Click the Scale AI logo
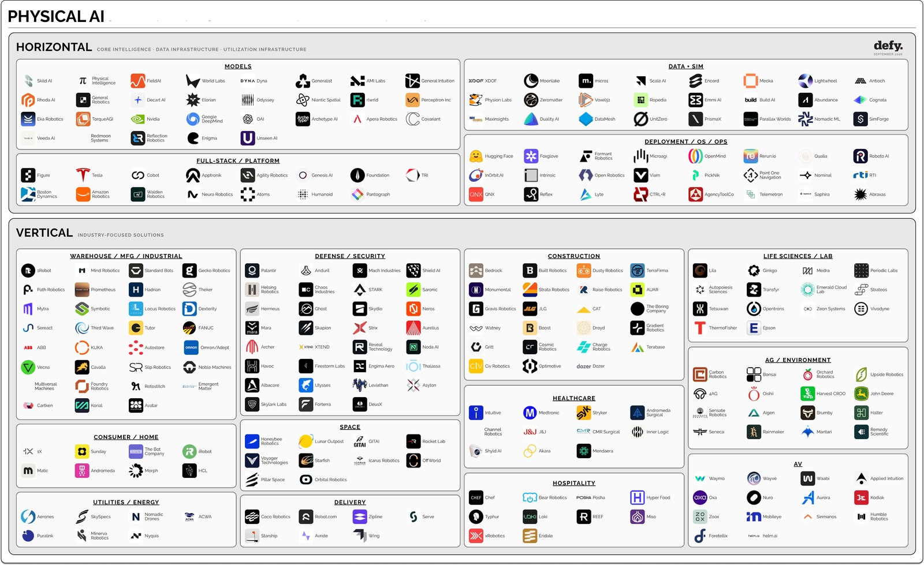The width and height of the screenshot is (924, 565). coord(640,81)
